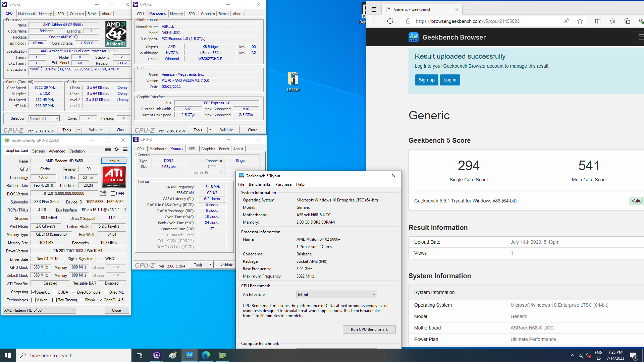Image resolution: width=644 pixels, height=362 pixels.
Task: Toggle the Ray Tracing checkbox
Action: tap(55, 300)
